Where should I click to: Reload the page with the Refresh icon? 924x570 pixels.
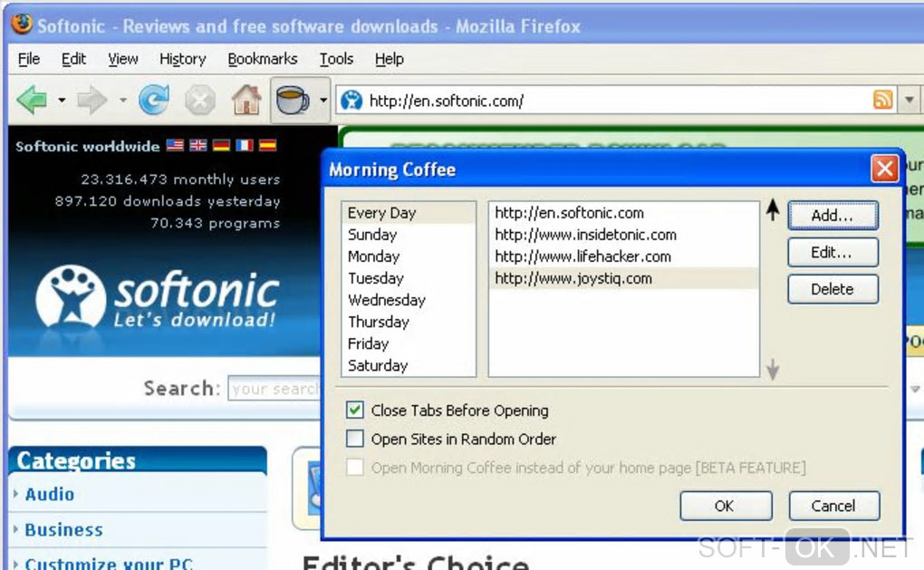coord(154,100)
